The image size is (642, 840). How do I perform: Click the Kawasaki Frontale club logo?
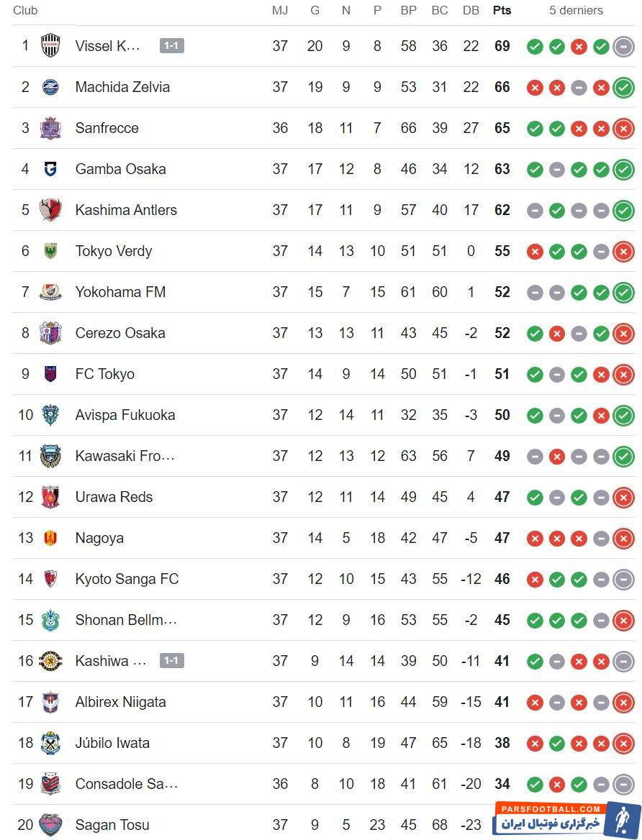50,456
